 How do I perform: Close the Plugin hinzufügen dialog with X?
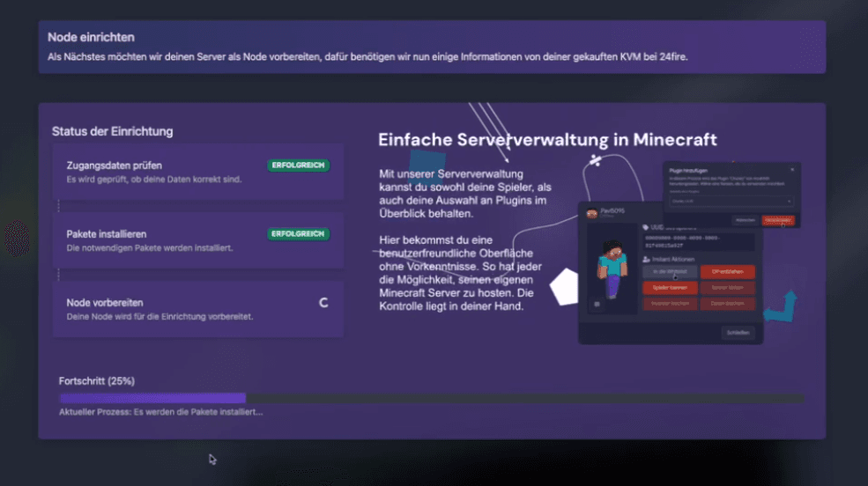(792, 170)
